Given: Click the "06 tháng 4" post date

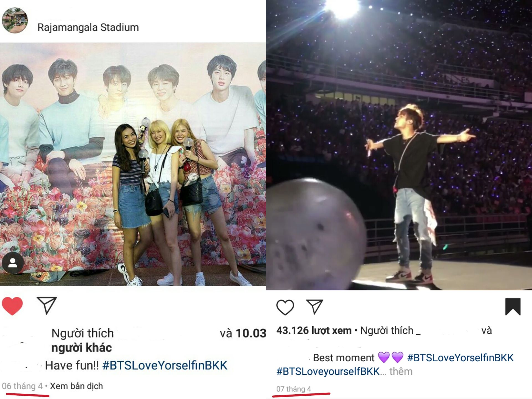Looking at the screenshot, I should click(22, 386).
